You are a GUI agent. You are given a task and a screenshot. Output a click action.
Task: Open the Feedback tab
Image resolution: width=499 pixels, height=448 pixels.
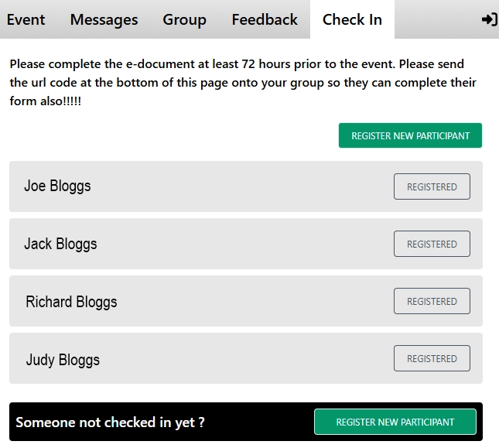[x=265, y=19]
